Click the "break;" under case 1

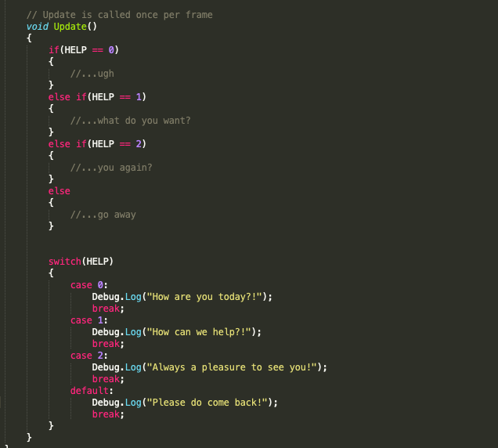108,344
